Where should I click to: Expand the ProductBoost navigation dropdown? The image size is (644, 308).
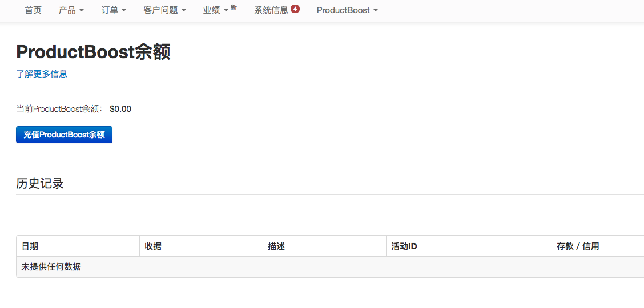[347, 10]
